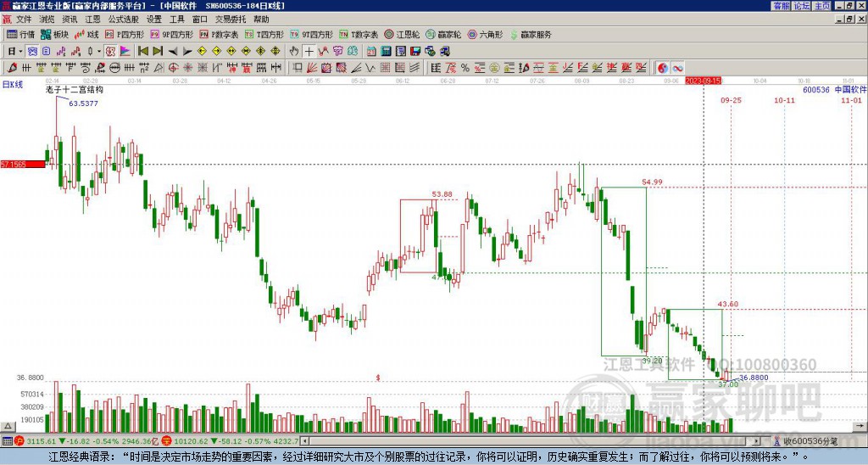Click the red 57.1565 price marker
This screenshot has width=868, height=465.
(x=22, y=164)
